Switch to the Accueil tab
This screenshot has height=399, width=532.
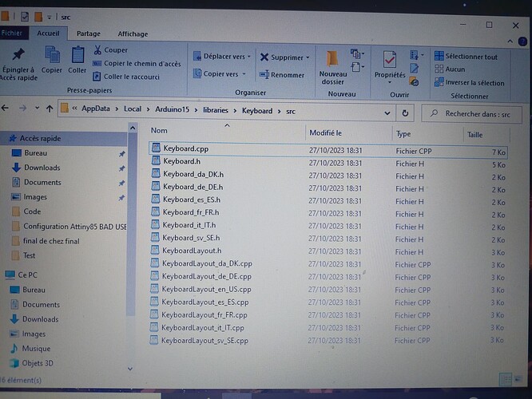(x=48, y=34)
